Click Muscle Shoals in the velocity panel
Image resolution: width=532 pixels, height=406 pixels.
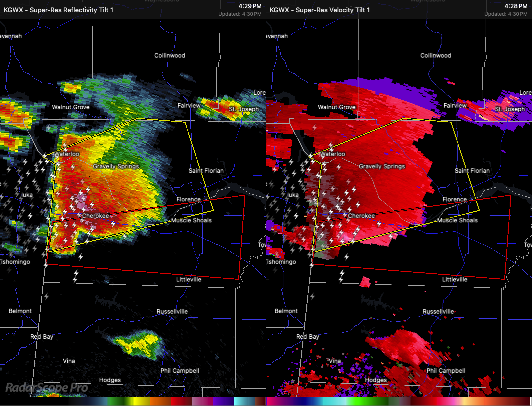point(457,220)
